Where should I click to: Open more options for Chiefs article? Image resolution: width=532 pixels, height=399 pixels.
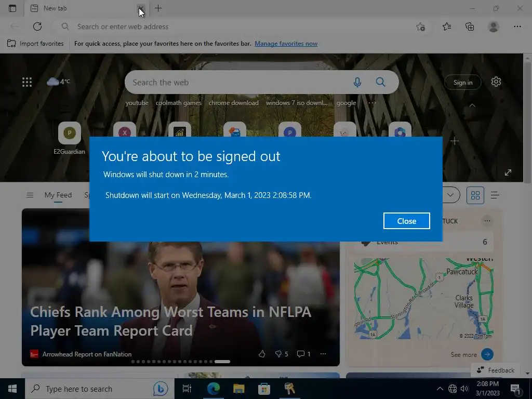[323, 354]
